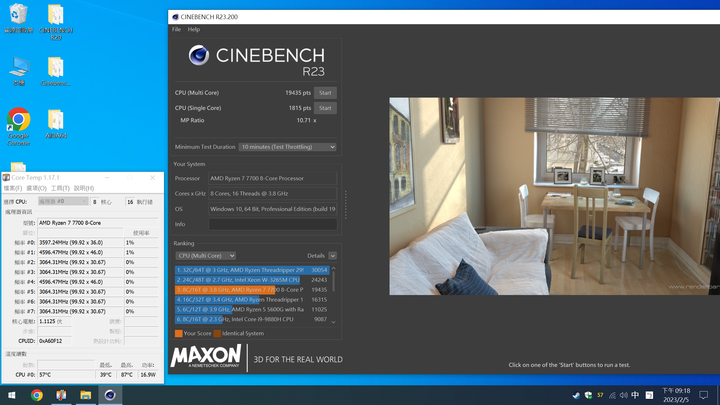Select ranking row 2 Intel Xeon W-3265M
The width and height of the screenshot is (720, 405).
tap(252, 280)
